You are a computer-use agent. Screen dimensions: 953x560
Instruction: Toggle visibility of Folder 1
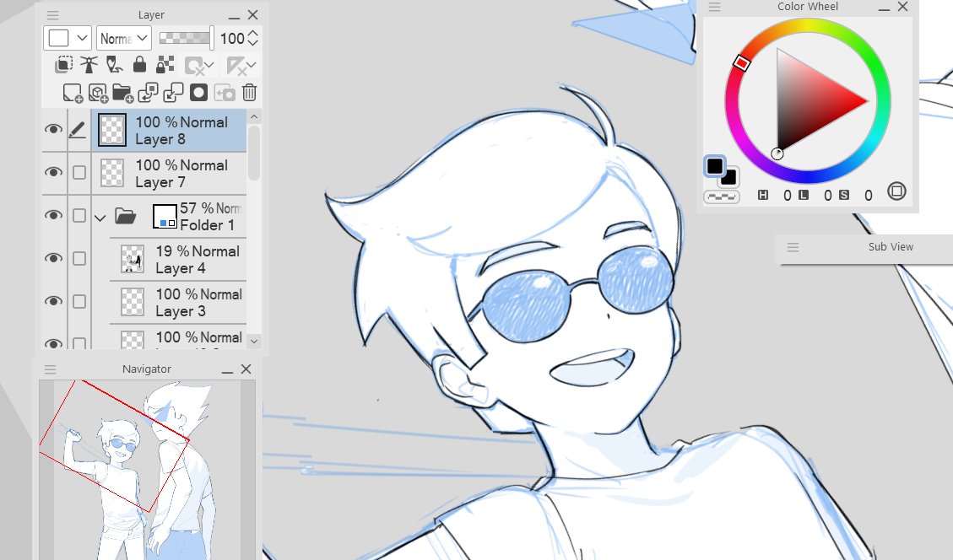click(53, 216)
